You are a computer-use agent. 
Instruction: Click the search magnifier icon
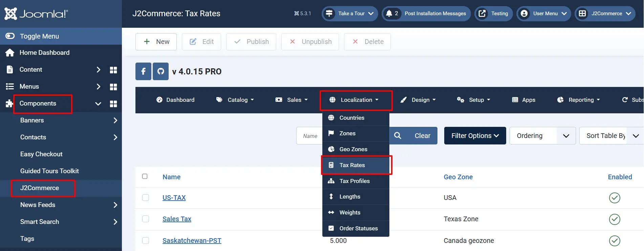click(398, 136)
